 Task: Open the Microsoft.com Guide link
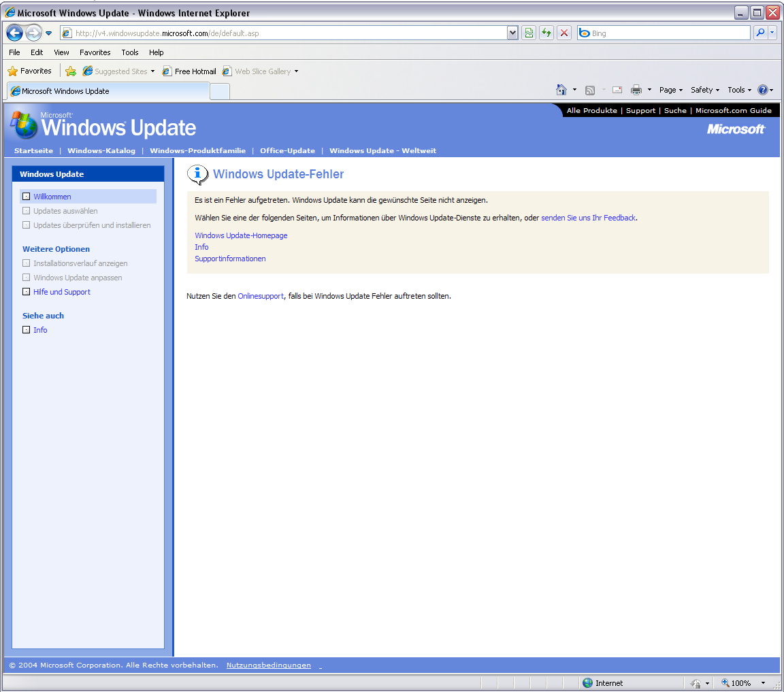733,110
